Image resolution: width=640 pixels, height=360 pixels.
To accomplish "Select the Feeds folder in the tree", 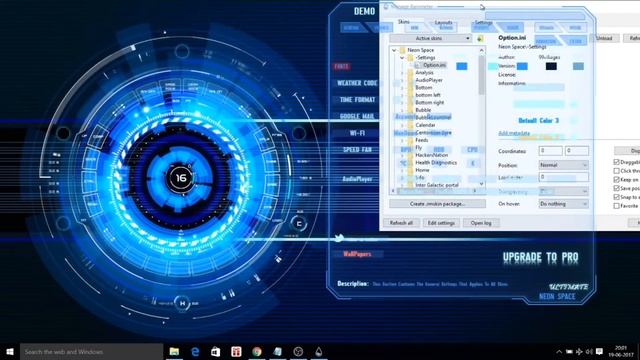I will coord(422,140).
